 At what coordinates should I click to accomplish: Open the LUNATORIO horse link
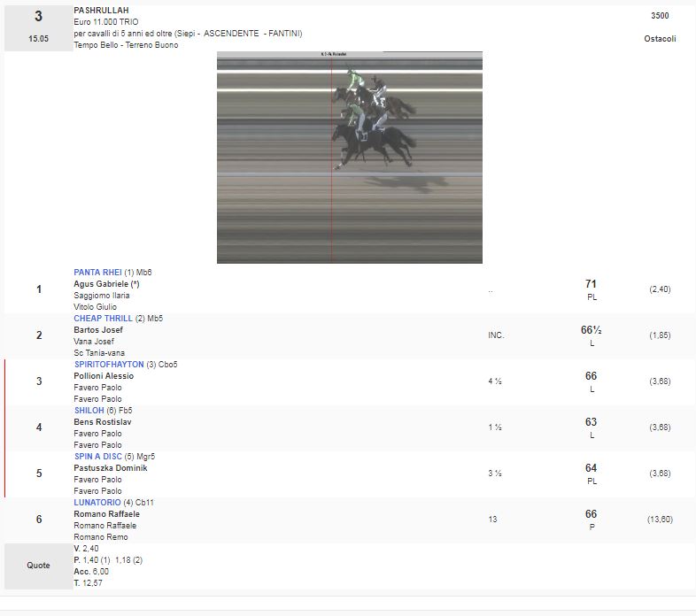[97, 503]
